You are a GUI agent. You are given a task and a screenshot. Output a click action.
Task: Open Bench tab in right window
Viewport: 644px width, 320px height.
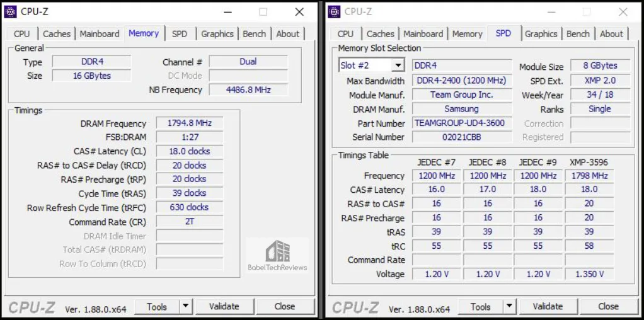pyautogui.click(x=578, y=33)
